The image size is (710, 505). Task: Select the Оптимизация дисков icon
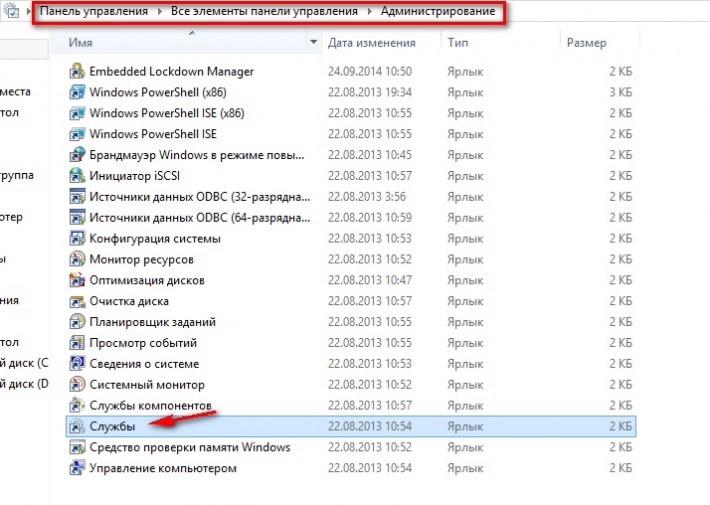(x=77, y=280)
